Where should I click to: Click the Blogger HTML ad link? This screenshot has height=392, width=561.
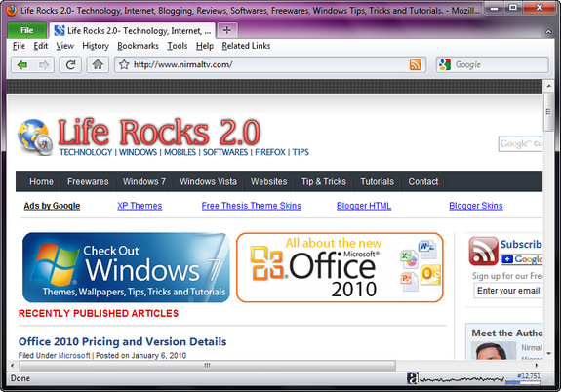coord(364,206)
